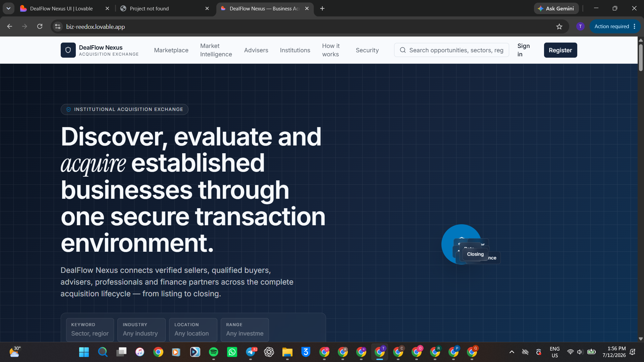This screenshot has width=644, height=362.
Task: Reload the current page
Action: click(40, 26)
